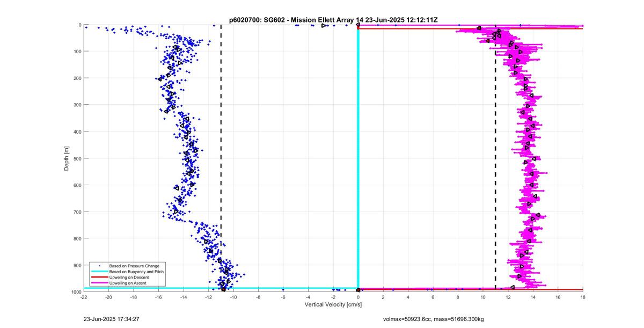Click the x-axis tick label '-14'
Image resolution: width=644 pixels, height=328 pixels.
[x=184, y=297]
